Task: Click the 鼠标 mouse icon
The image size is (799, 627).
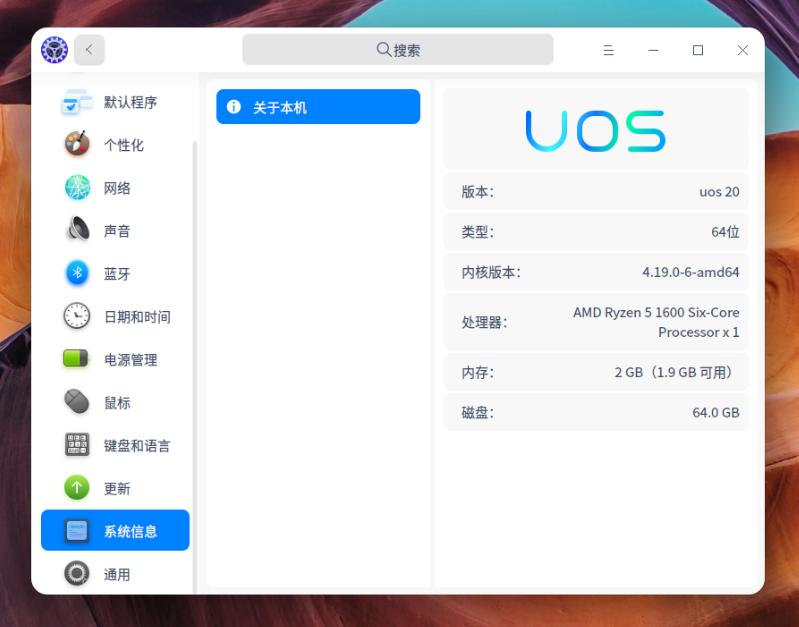Action: 77,402
